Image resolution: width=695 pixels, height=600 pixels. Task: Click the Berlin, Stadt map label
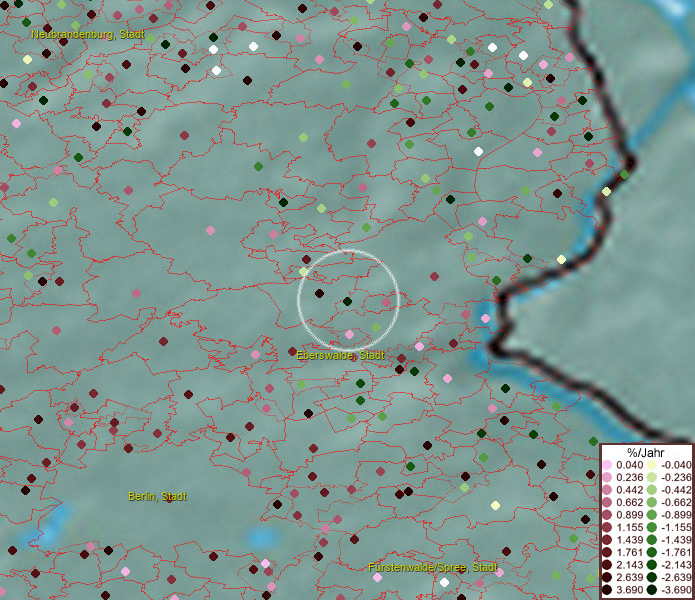click(157, 496)
